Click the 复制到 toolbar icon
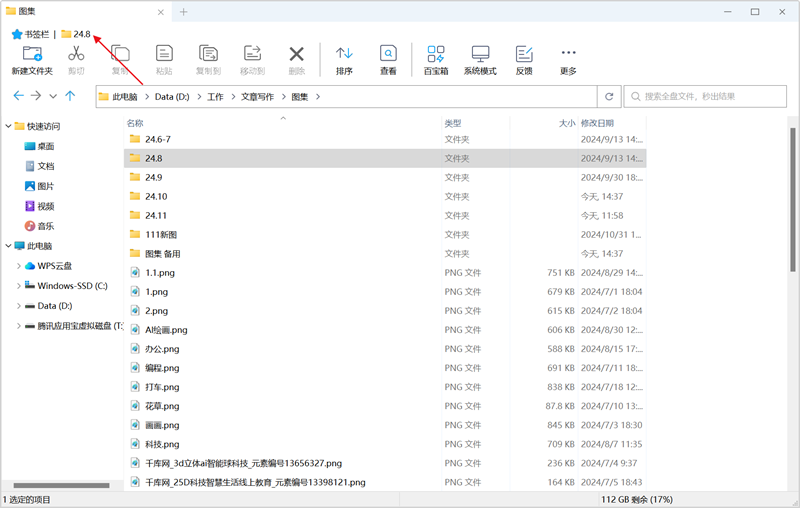Viewport: 800px width, 508px height. pyautogui.click(x=208, y=53)
